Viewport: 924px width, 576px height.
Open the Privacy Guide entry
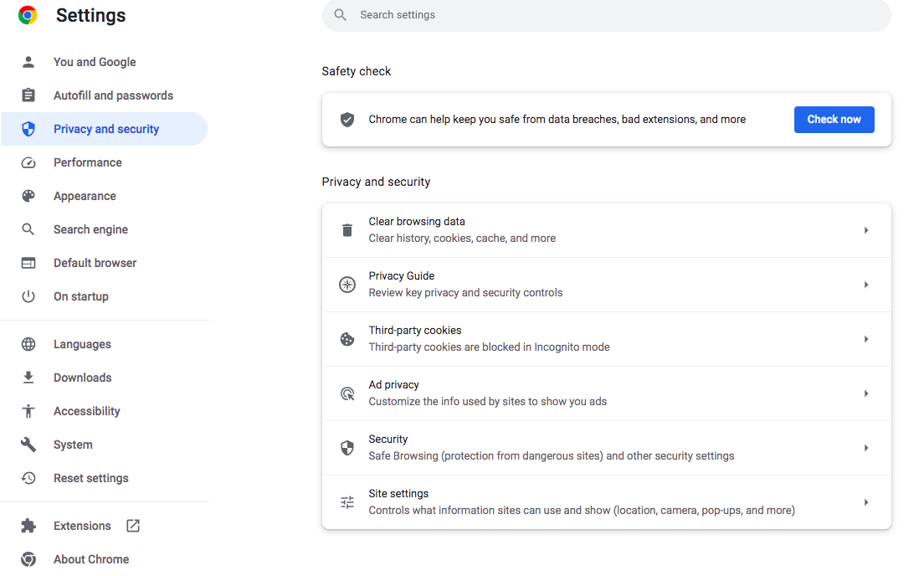606,285
